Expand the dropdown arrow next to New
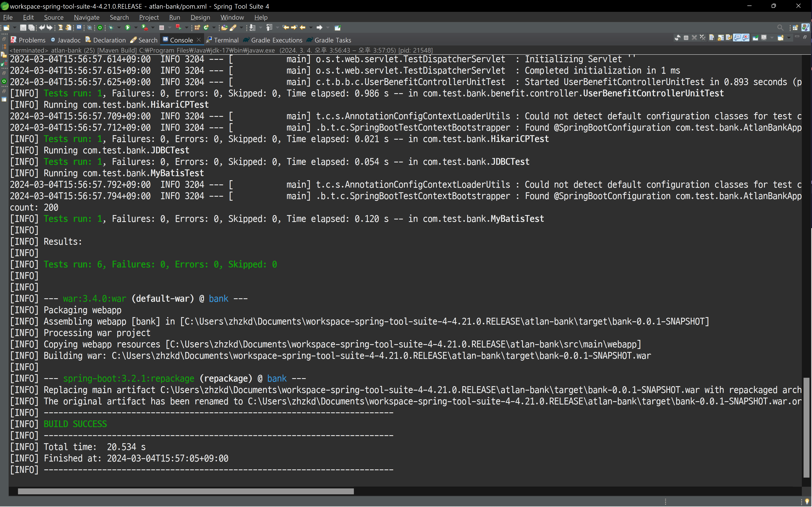Viewport: 812px width, 507px height. [14, 27]
